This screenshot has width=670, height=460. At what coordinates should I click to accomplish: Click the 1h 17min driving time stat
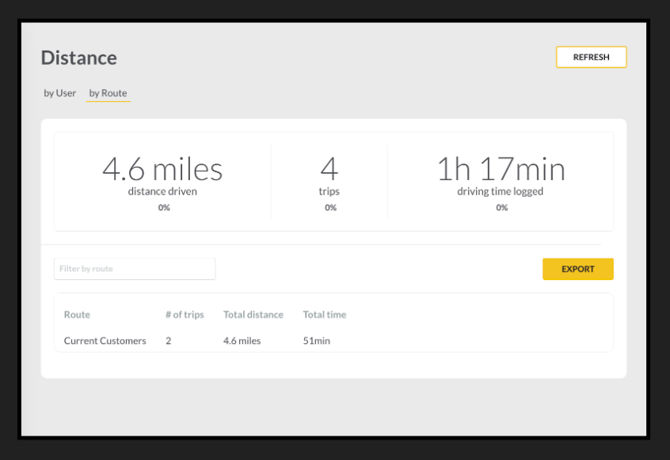click(501, 169)
